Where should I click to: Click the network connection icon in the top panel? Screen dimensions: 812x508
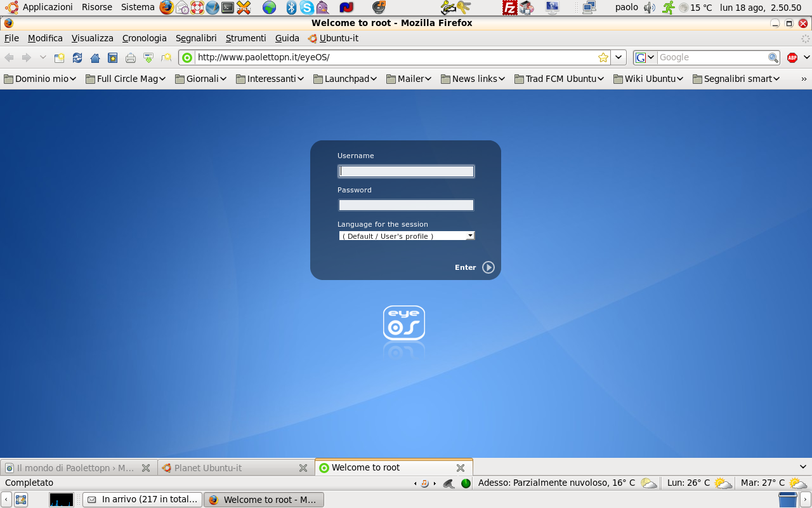[589, 8]
